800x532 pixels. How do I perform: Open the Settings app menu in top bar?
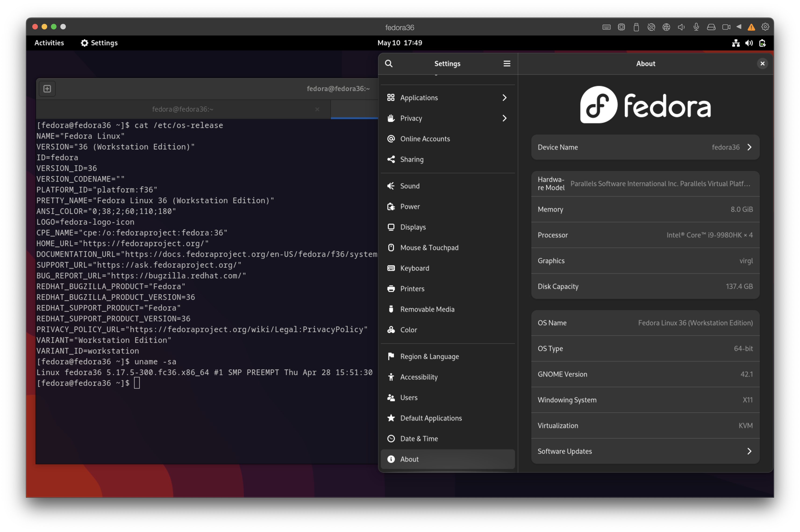99,43
